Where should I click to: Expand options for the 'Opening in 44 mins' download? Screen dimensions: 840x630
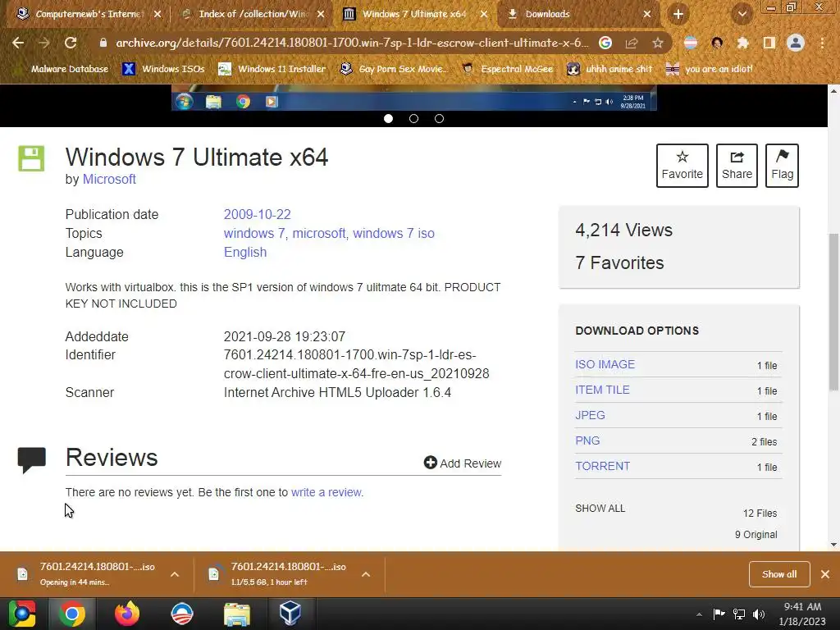click(175, 573)
